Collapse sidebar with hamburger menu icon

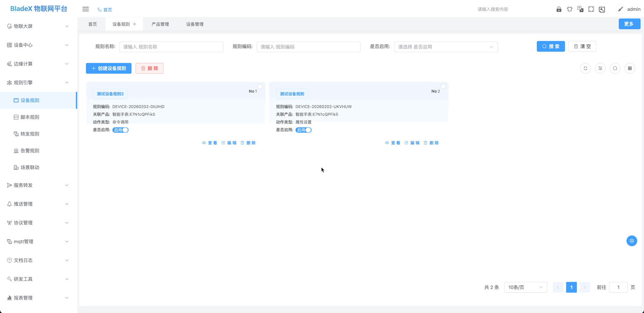(x=85, y=9)
